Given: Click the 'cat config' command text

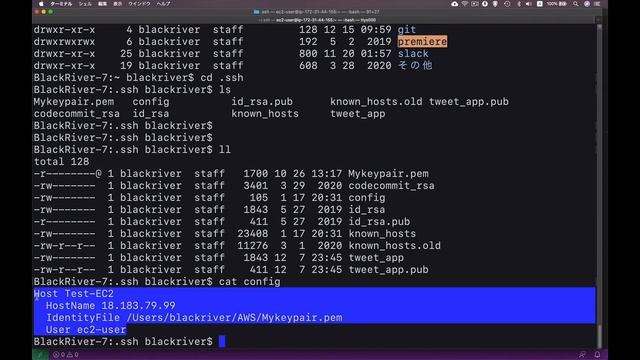Looking at the screenshot, I should (249, 282).
